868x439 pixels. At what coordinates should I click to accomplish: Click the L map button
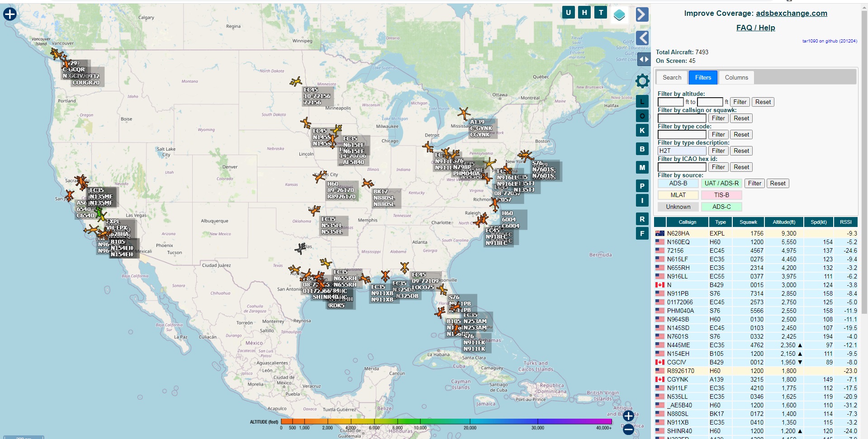tap(642, 102)
